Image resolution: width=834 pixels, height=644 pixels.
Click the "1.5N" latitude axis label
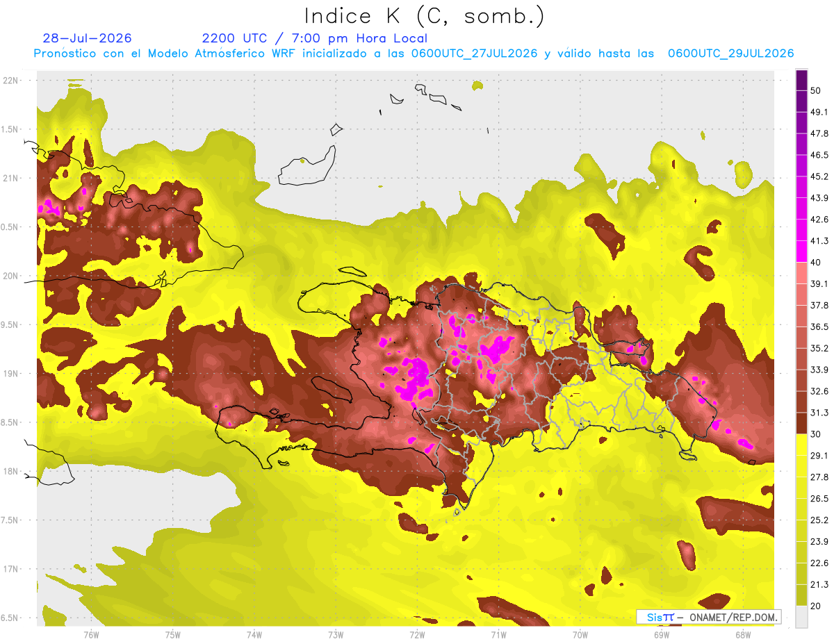10,129
